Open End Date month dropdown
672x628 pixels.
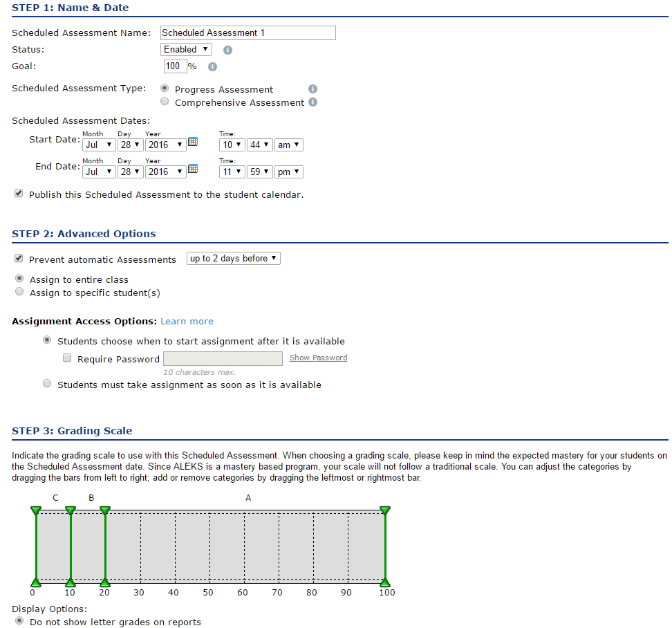pos(99,172)
